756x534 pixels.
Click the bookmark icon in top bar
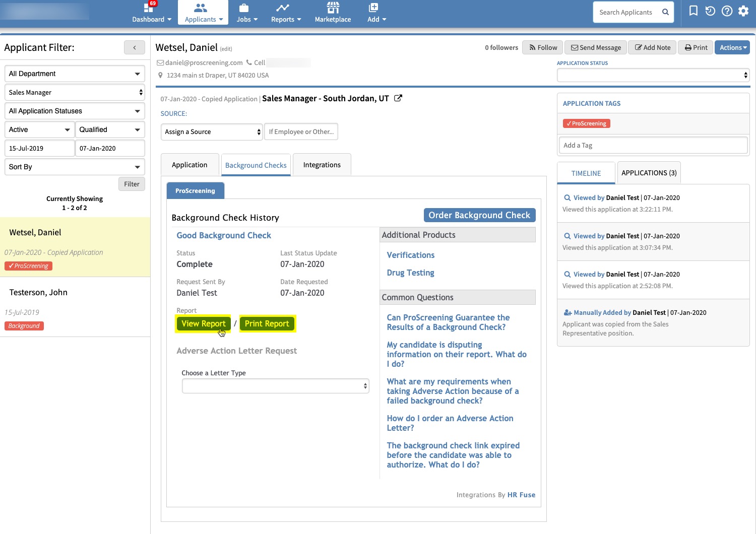[x=694, y=11]
